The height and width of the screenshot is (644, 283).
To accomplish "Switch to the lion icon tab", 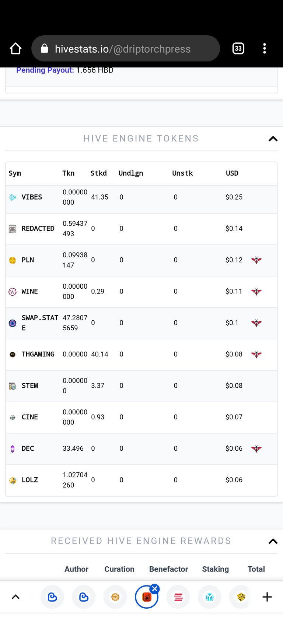I will pyautogui.click(x=115, y=597).
